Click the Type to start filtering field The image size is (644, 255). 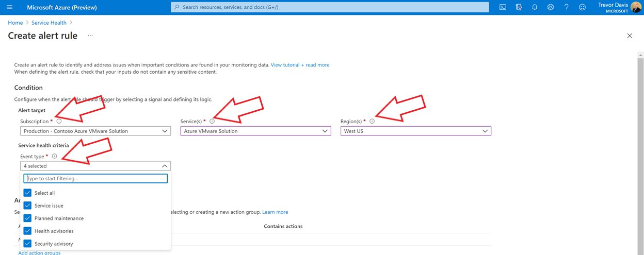point(95,178)
